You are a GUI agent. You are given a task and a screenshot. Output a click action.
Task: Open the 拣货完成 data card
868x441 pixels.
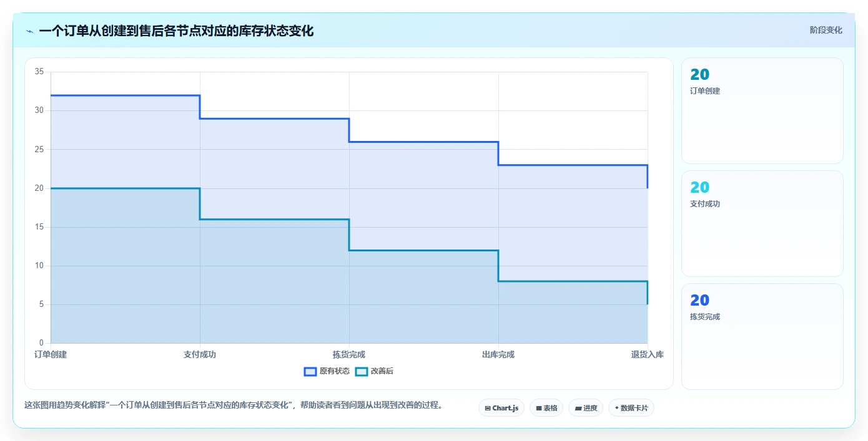tap(762, 337)
